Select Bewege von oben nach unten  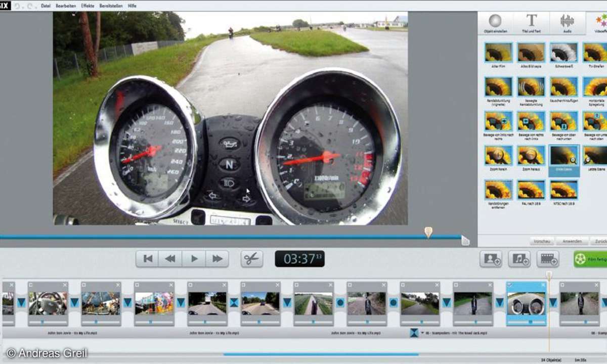pyautogui.click(x=564, y=121)
